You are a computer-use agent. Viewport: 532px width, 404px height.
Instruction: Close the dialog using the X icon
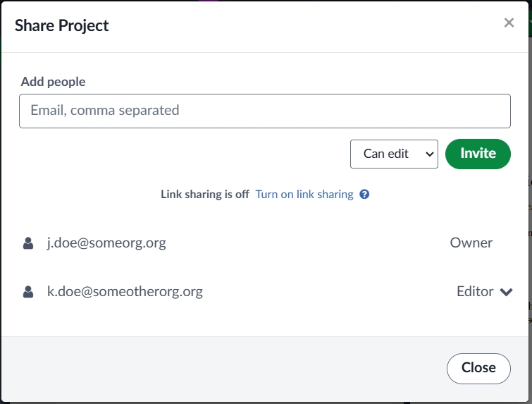pos(509,23)
